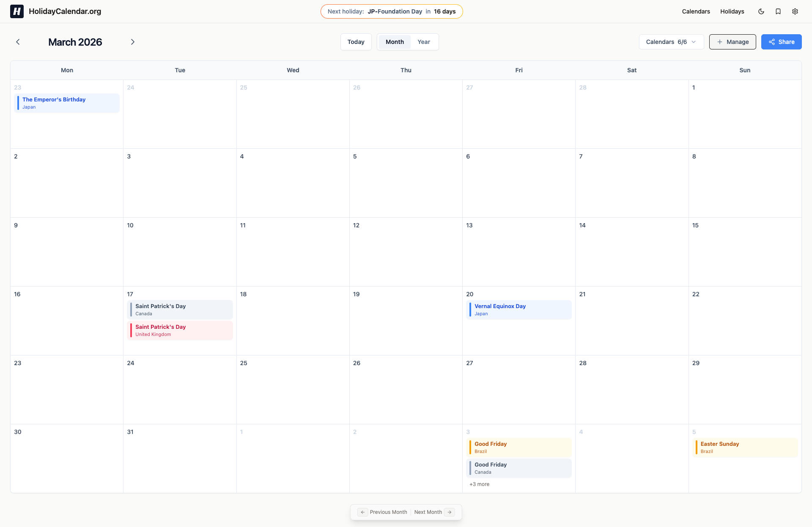Click the HolidayCalendar.org logo icon
The width and height of the screenshot is (812, 527).
(17, 11)
